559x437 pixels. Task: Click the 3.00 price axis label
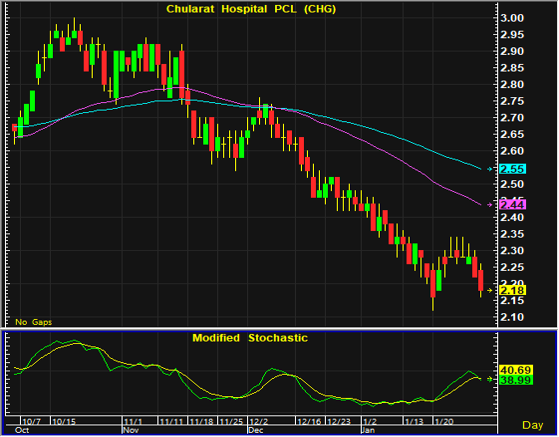(512, 18)
